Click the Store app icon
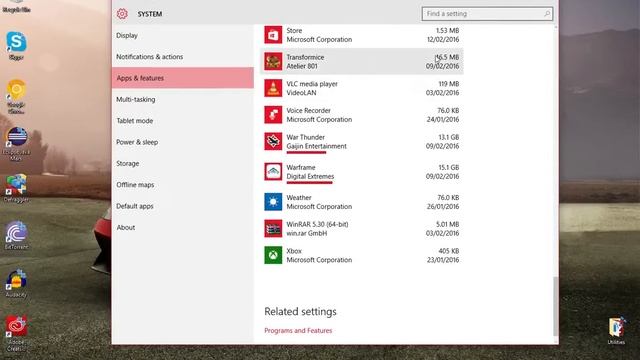The height and width of the screenshot is (360, 640). (x=273, y=35)
